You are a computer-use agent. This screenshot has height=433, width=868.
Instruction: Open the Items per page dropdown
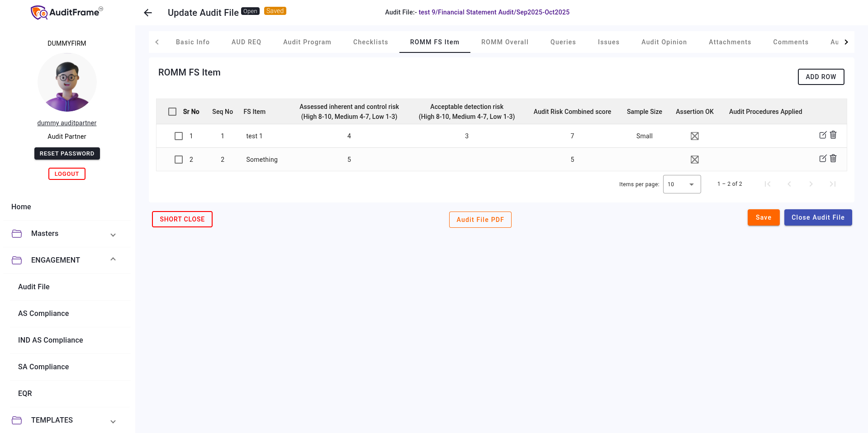[x=682, y=184]
